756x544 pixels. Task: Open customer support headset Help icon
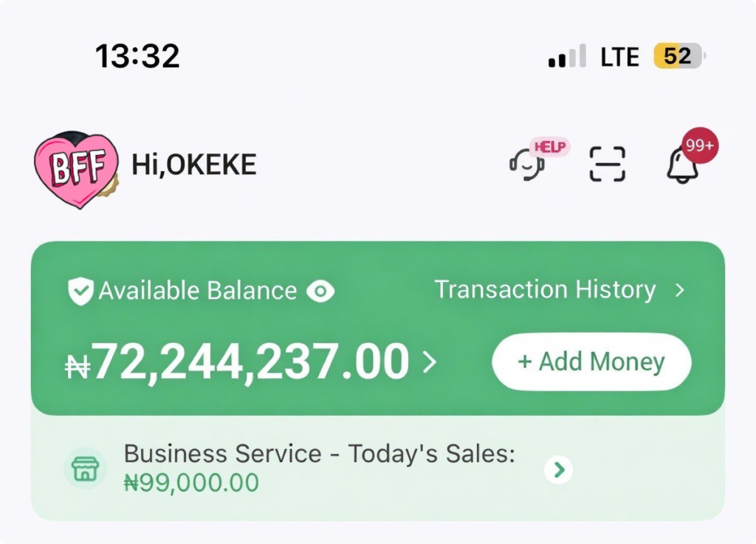[527, 164]
